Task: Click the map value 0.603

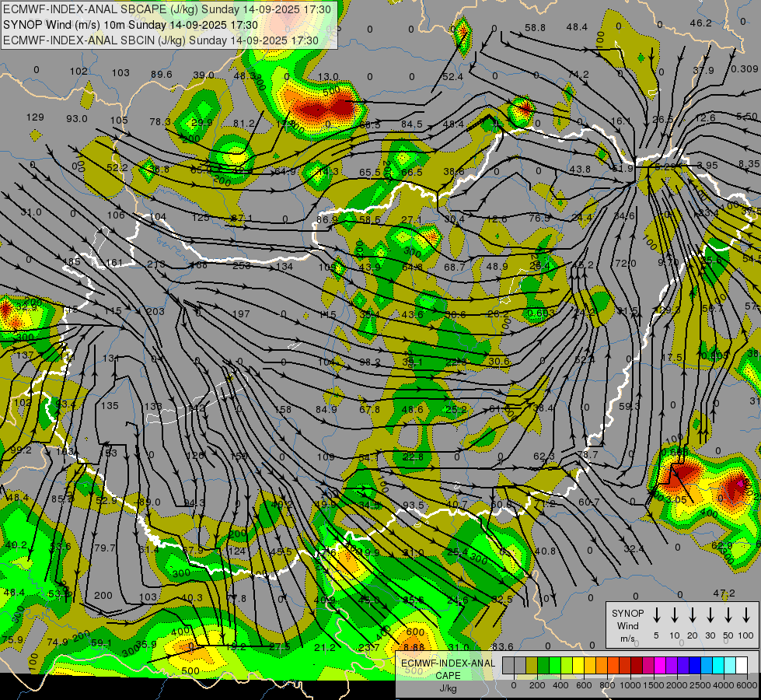Action: (539, 313)
